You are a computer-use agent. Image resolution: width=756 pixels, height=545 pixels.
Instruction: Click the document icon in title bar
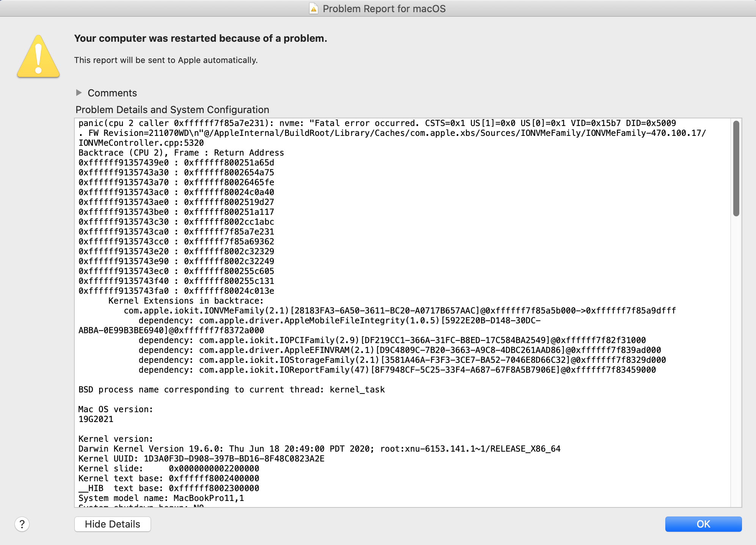[x=314, y=8]
